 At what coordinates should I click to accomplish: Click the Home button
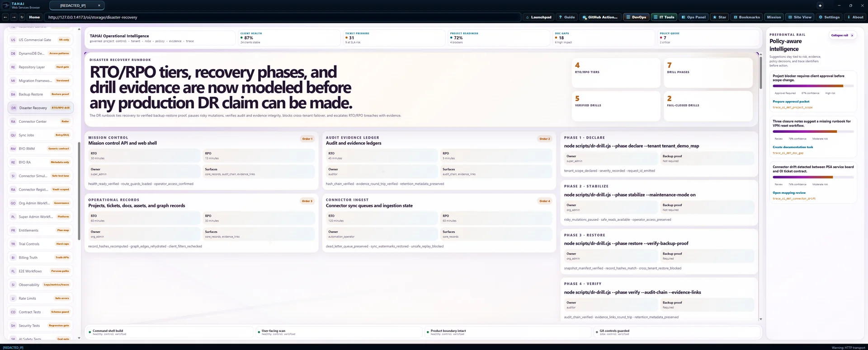click(x=34, y=17)
